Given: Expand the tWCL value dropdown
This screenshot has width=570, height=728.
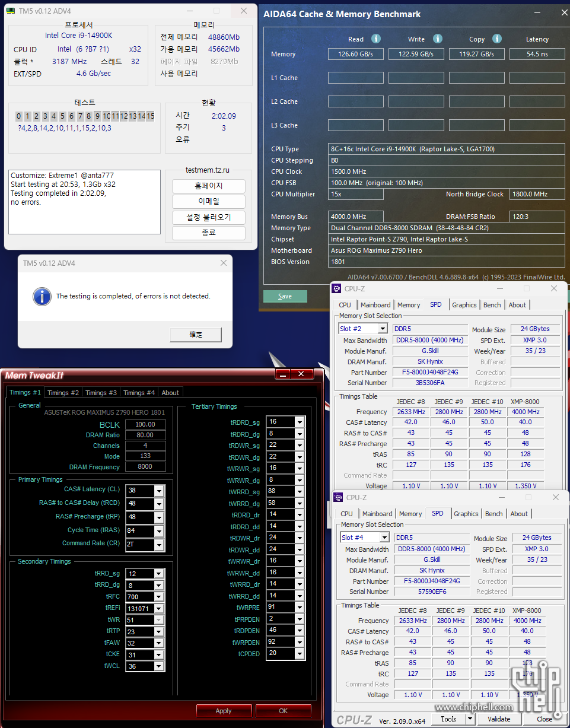Looking at the screenshot, I should [x=158, y=666].
